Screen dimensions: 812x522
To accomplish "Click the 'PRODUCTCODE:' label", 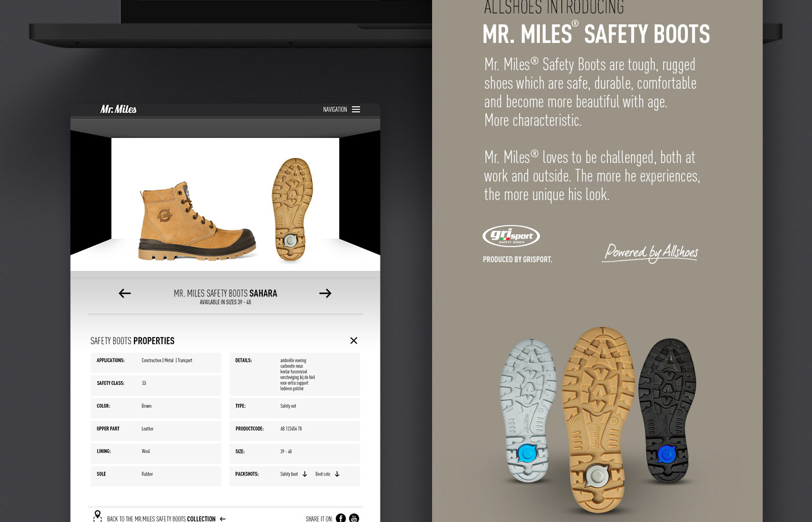I will tap(249, 429).
